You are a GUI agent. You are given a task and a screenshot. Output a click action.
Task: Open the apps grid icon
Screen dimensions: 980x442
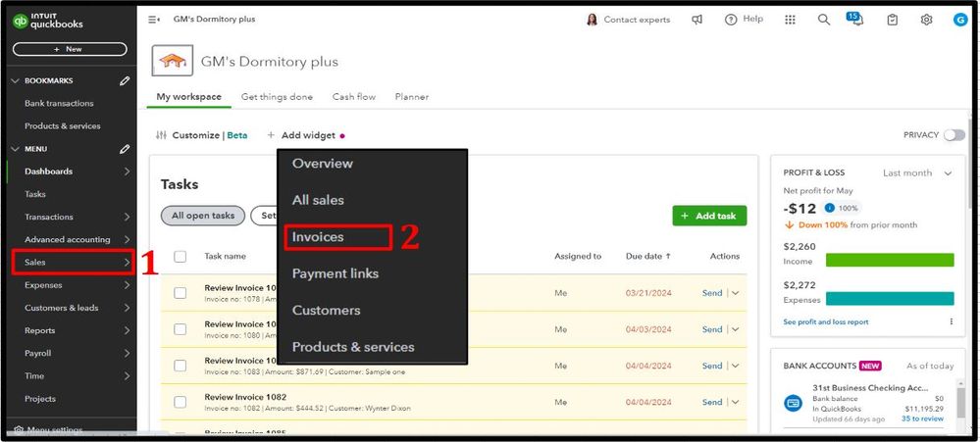(x=790, y=20)
